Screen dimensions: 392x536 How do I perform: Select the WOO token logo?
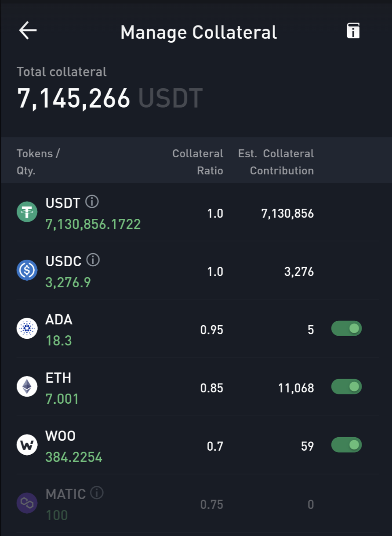point(27,445)
